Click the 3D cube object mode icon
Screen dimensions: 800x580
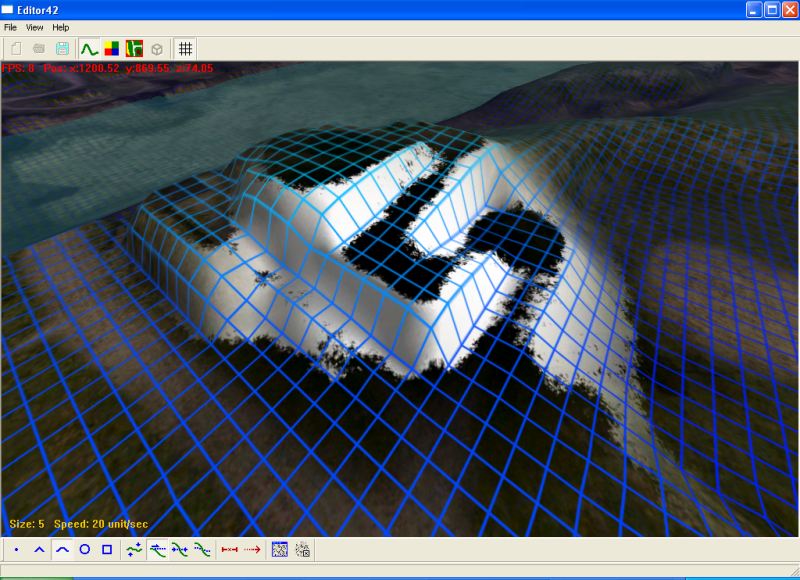[157, 48]
